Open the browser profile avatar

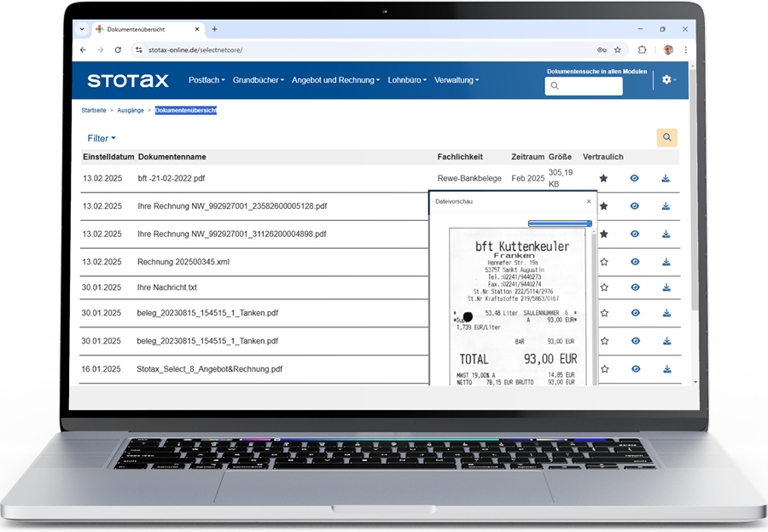pyautogui.click(x=668, y=49)
